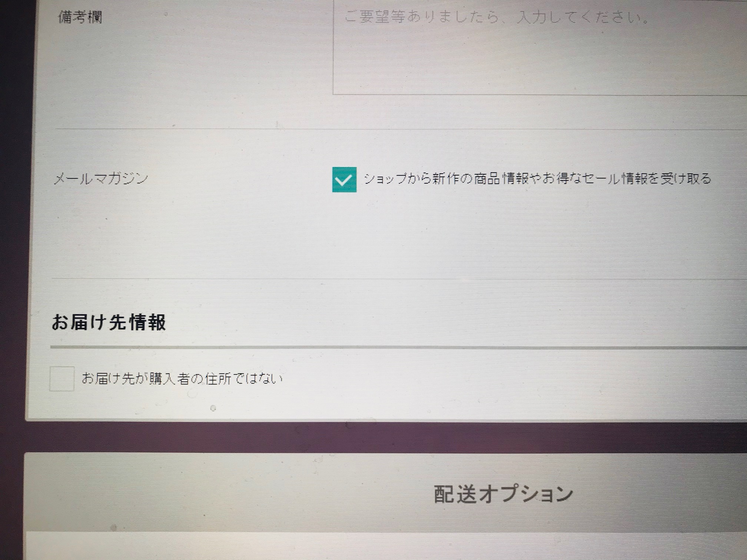
Task: Click the 備考欄 field label
Action: pyautogui.click(x=80, y=17)
